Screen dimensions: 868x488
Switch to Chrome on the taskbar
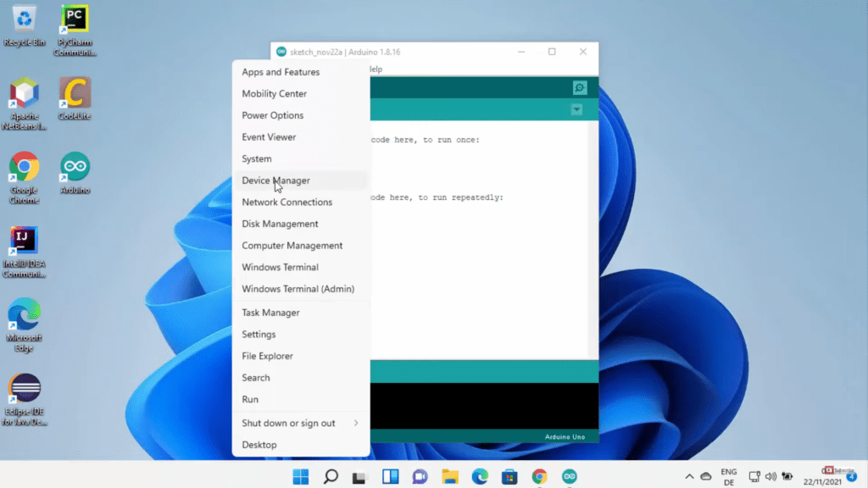pos(539,476)
